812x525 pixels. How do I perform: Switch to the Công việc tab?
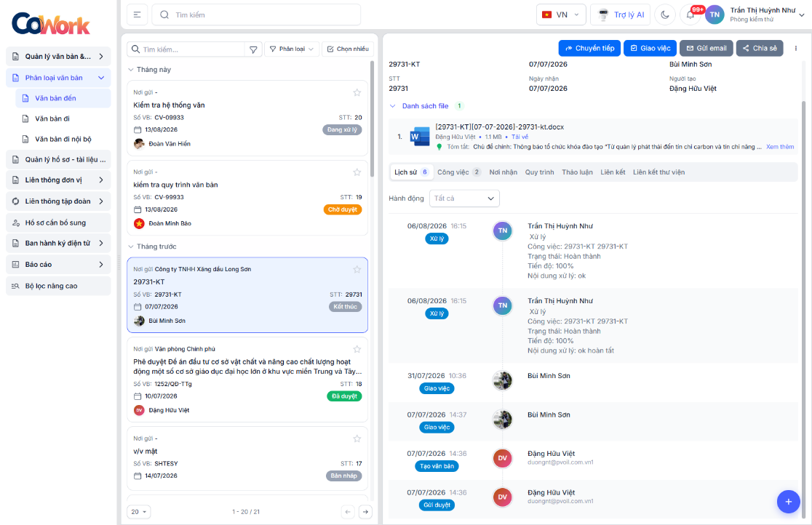click(459, 172)
